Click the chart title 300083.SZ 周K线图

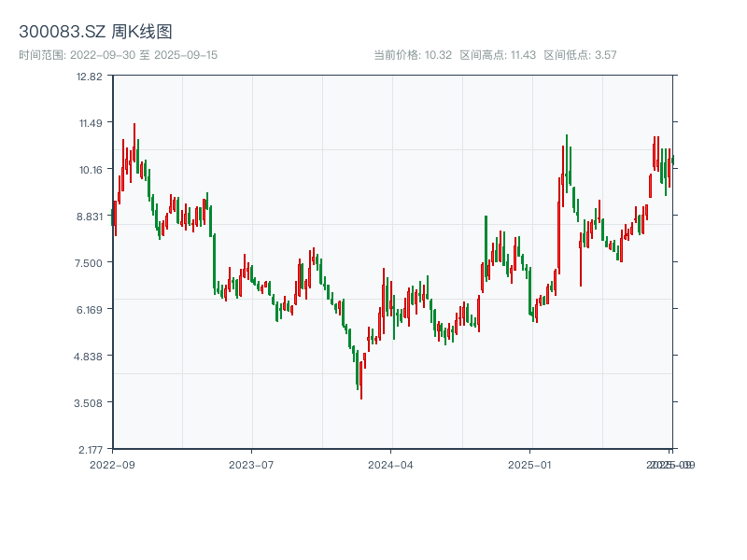point(95,32)
